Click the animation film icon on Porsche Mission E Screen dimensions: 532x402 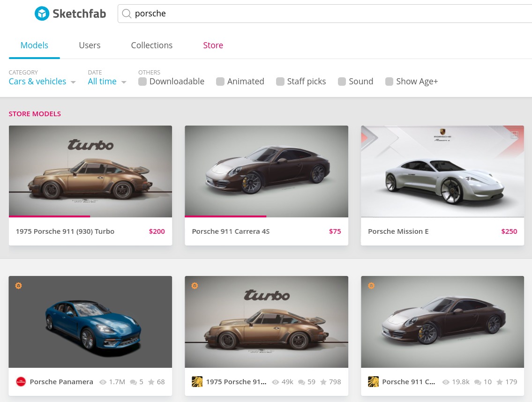pyautogui.click(x=514, y=134)
